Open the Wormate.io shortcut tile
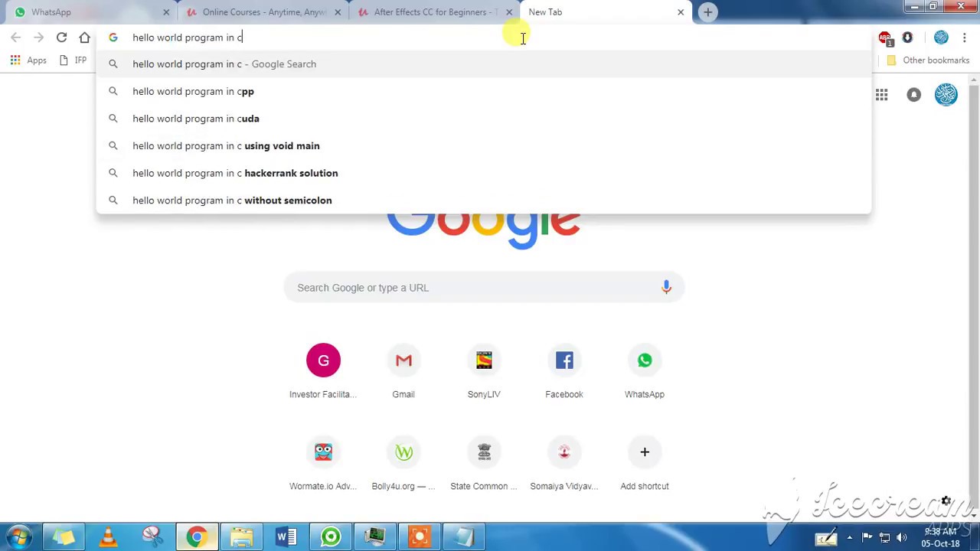 [x=323, y=463]
